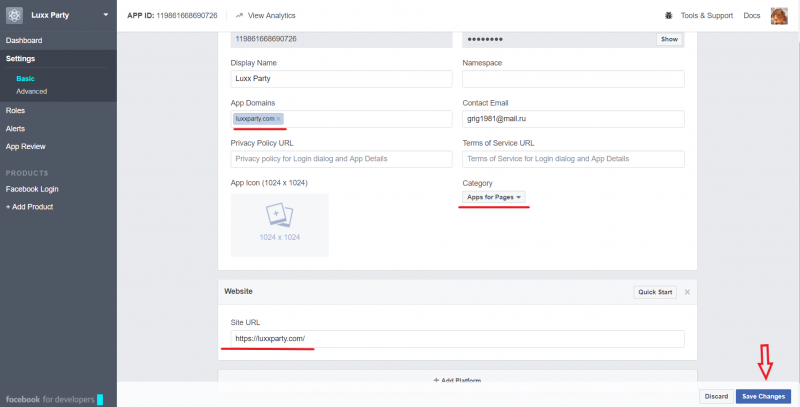Click the Luxx Party app logo icon
Image resolution: width=800 pixels, height=407 pixels.
pos(14,15)
